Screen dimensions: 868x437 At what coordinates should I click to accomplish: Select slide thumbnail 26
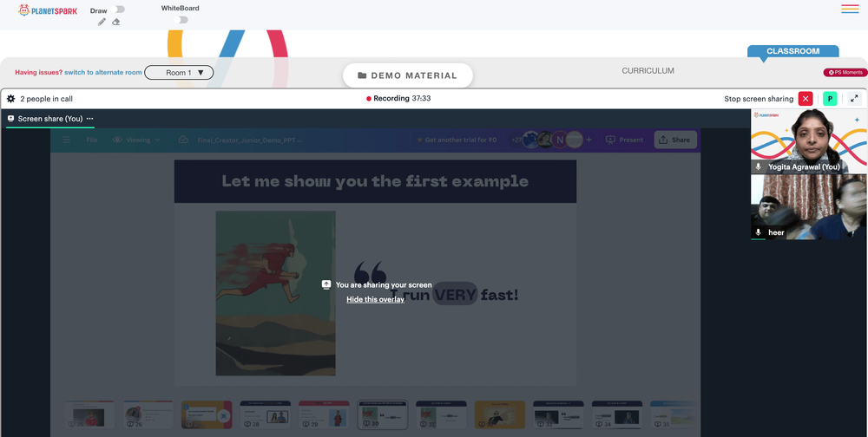pos(148,414)
